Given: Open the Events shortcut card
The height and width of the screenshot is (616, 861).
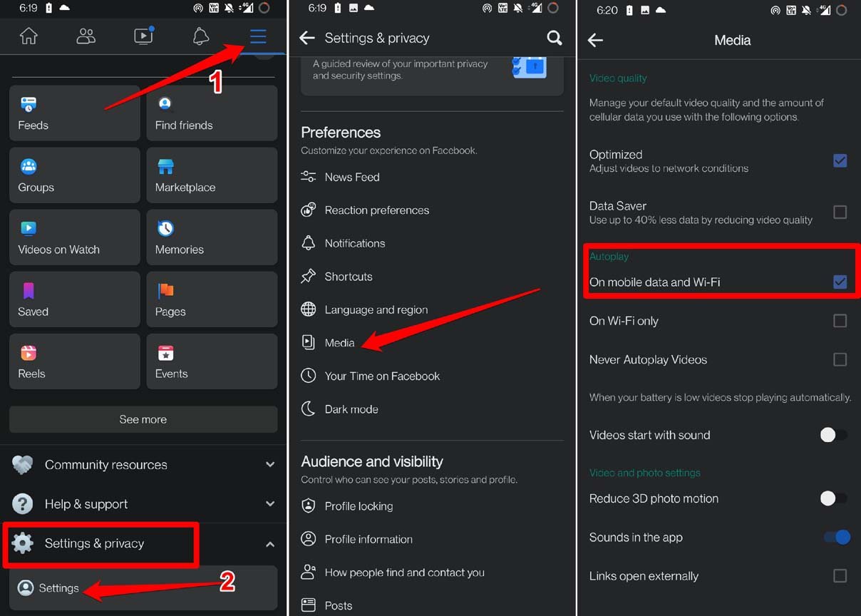Looking at the screenshot, I should 212,361.
